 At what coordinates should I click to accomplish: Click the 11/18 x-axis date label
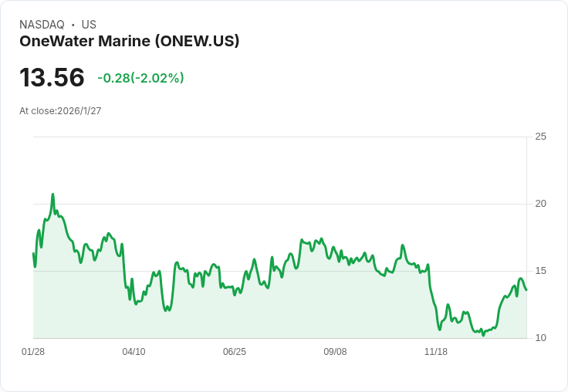click(x=436, y=351)
